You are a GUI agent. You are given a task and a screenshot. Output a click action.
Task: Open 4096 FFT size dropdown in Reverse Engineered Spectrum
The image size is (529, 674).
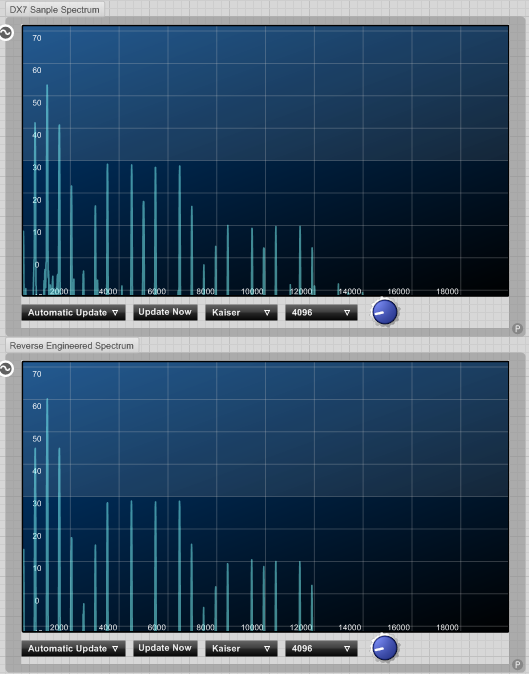point(321,649)
